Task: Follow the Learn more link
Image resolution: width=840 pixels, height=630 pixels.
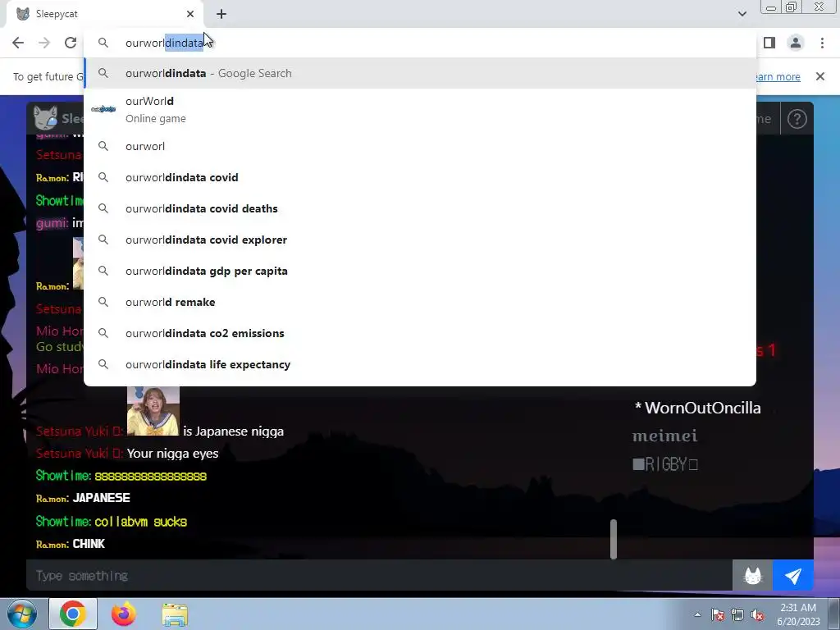Action: [778, 76]
